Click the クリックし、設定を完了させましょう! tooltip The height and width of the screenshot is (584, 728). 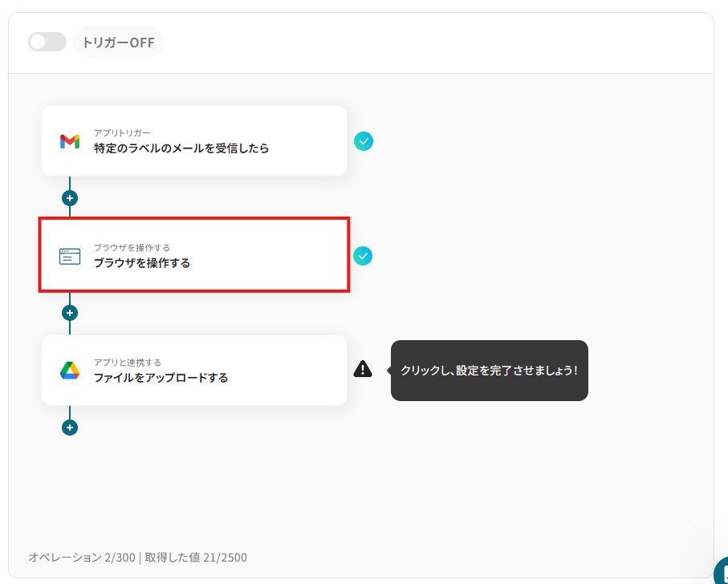[x=490, y=371]
